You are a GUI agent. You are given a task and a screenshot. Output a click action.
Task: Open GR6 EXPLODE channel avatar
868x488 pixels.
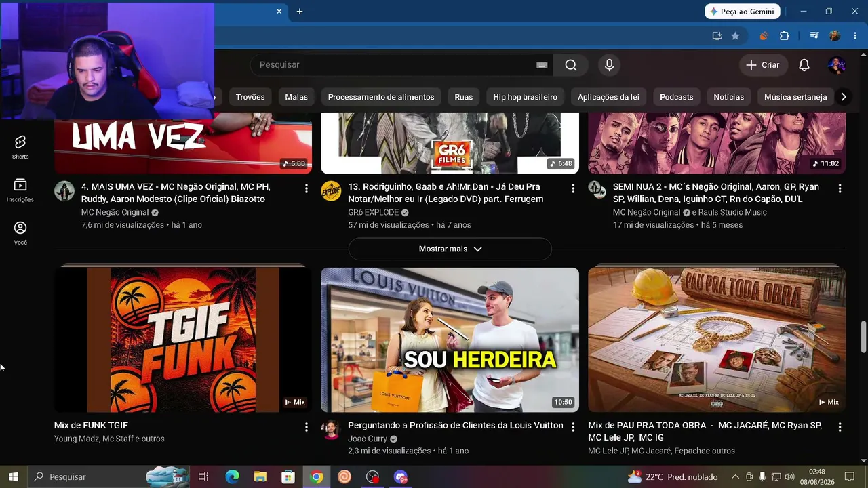331,191
